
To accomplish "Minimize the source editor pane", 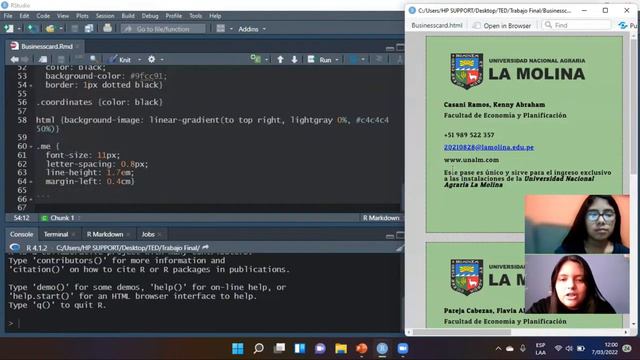I will (x=390, y=48).
